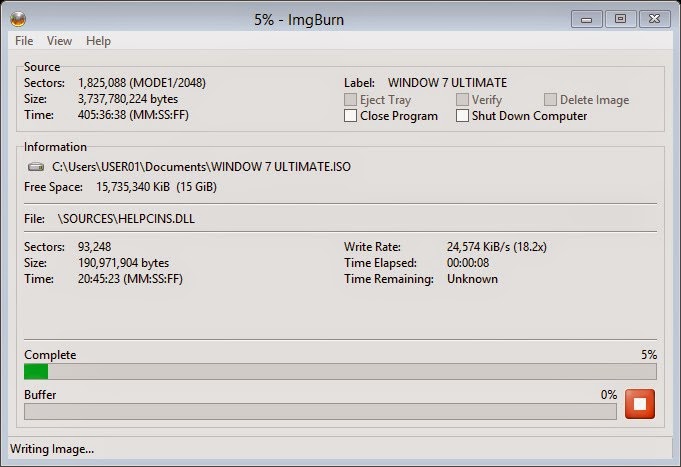Click the Complete progress bar
This screenshot has height=467, width=681.
tap(340, 372)
